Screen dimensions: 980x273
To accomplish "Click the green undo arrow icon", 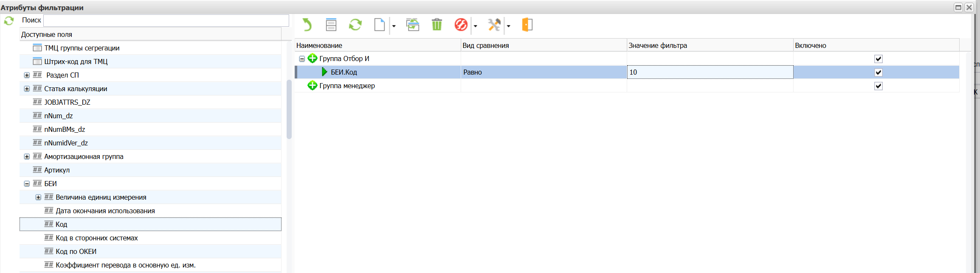I will pos(307,25).
